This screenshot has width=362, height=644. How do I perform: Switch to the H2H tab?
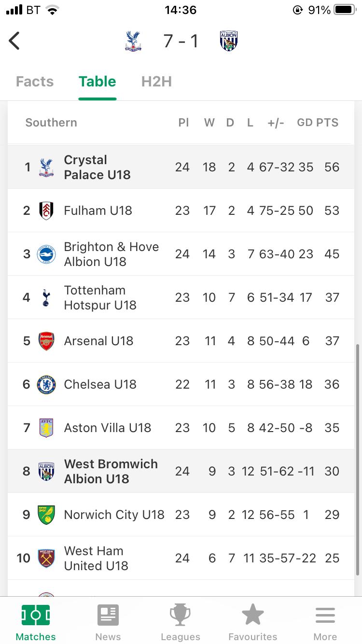(156, 82)
